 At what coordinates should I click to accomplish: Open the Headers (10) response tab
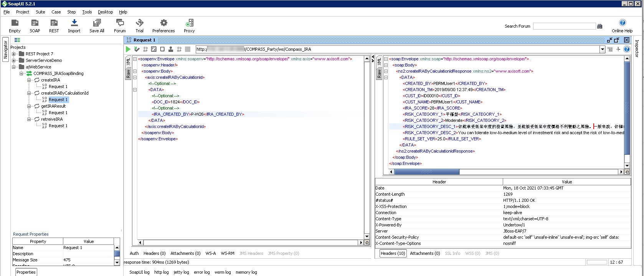point(393,253)
